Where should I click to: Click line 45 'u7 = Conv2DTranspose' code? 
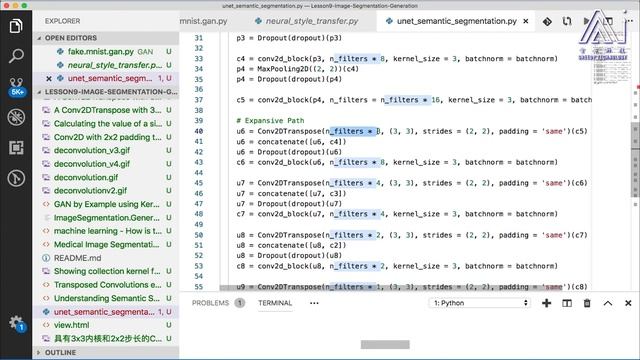pyautogui.click(x=411, y=183)
